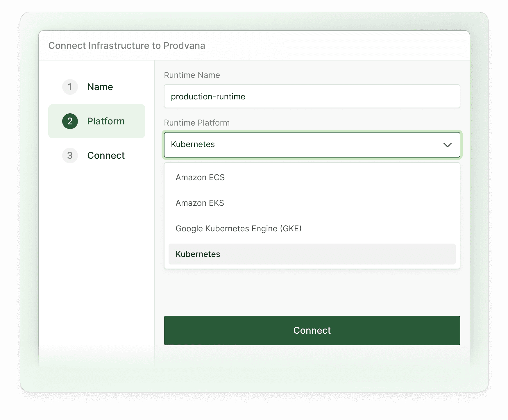Open the Connect step in sidebar
This screenshot has width=508, height=420.
[x=96, y=156]
